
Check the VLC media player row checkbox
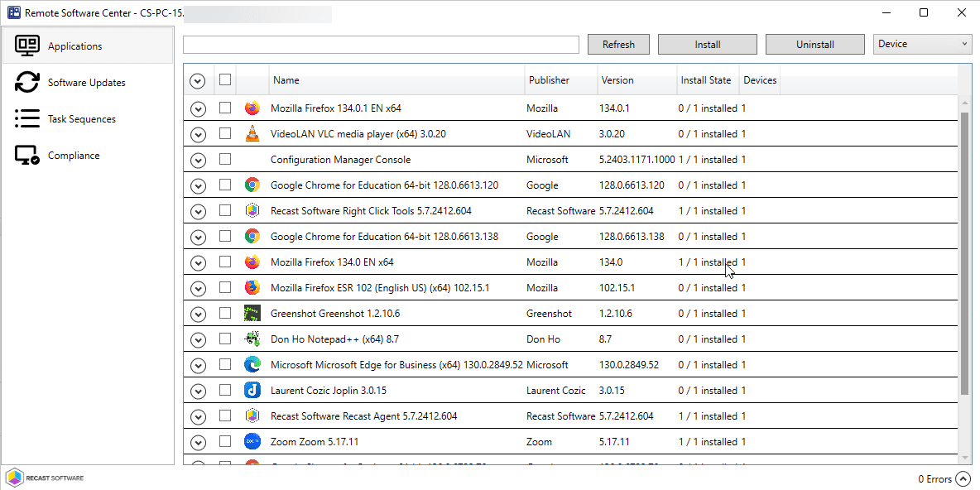coord(225,134)
